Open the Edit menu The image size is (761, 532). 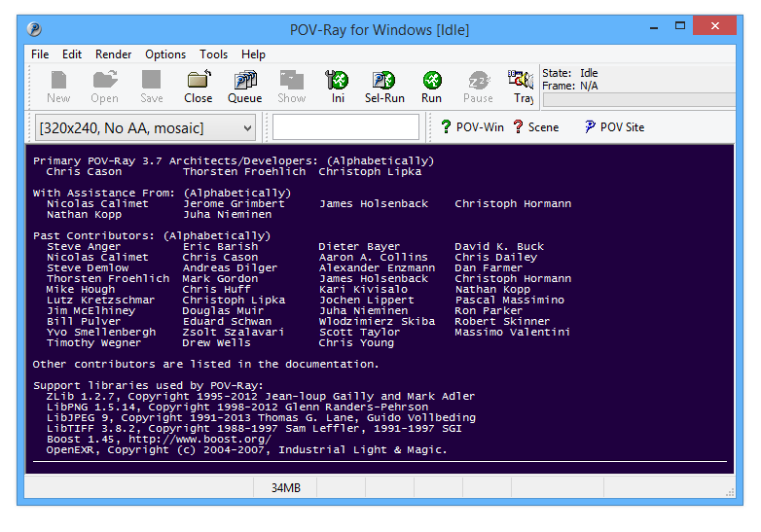[x=72, y=54]
